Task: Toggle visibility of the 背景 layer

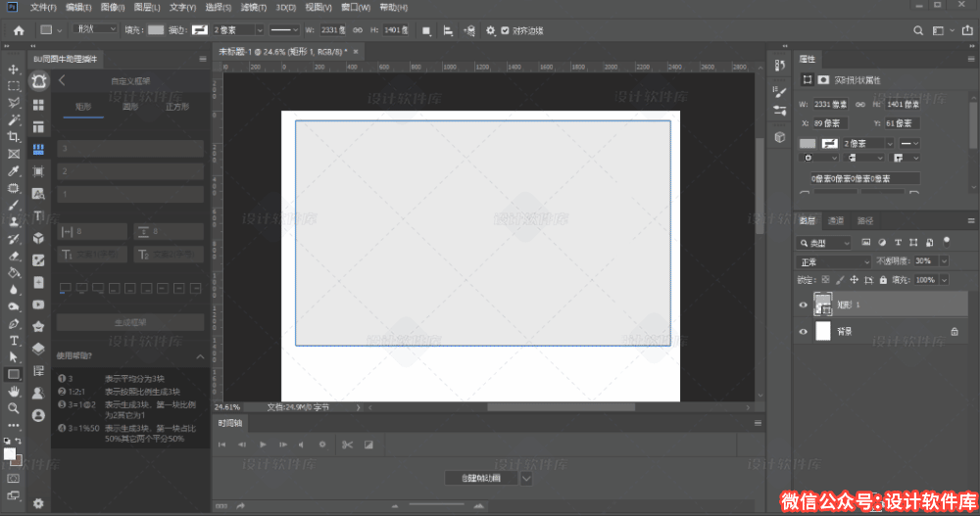Action: (x=804, y=332)
